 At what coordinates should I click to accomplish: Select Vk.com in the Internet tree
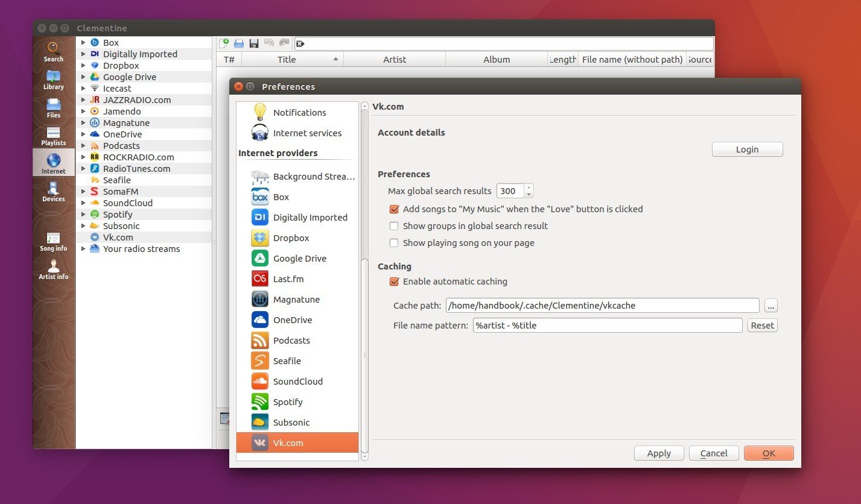[x=118, y=238]
